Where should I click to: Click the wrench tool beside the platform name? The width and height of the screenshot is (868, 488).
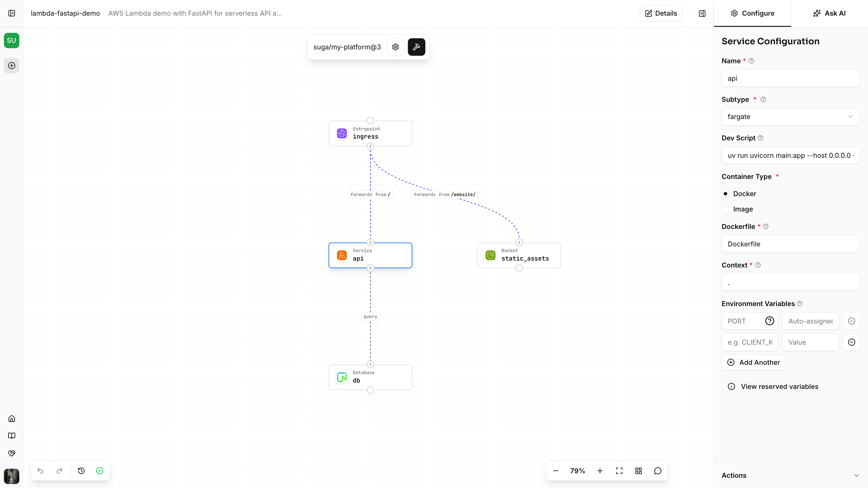coord(417,47)
